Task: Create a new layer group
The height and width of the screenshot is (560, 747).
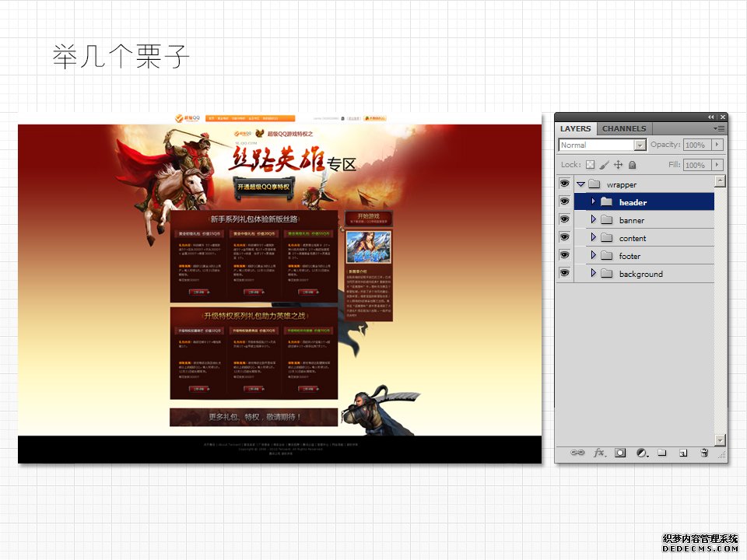Action: pyautogui.click(x=662, y=453)
